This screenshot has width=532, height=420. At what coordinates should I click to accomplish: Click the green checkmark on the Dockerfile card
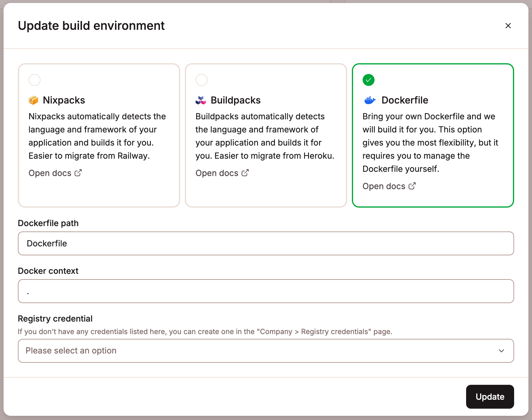(x=368, y=80)
